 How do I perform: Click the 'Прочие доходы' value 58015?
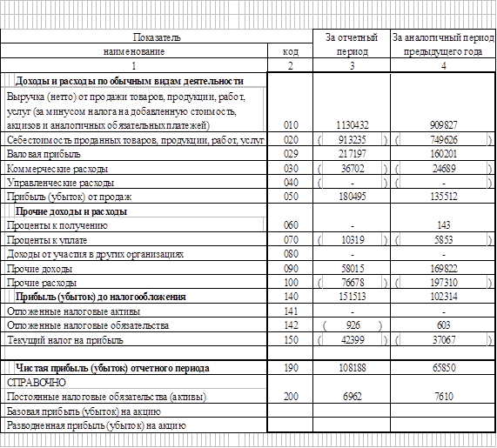pyautogui.click(x=352, y=268)
